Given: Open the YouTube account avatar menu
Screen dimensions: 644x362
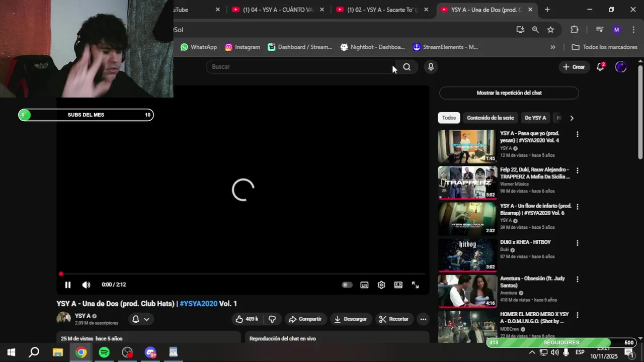Looking at the screenshot, I should coord(621,67).
